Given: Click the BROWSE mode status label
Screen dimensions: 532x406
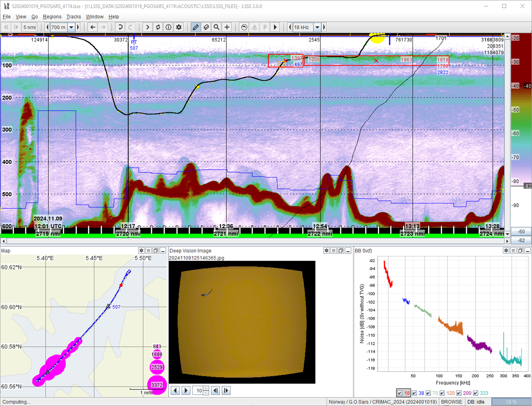Looking at the screenshot, I should coord(452,402).
